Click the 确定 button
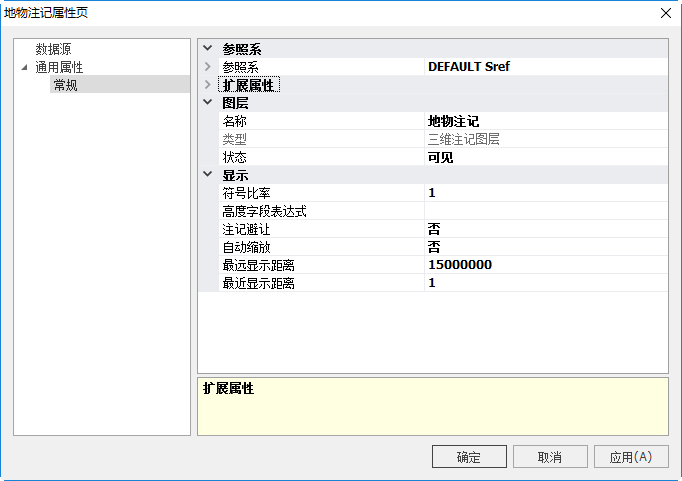682x481 pixels. [x=469, y=457]
